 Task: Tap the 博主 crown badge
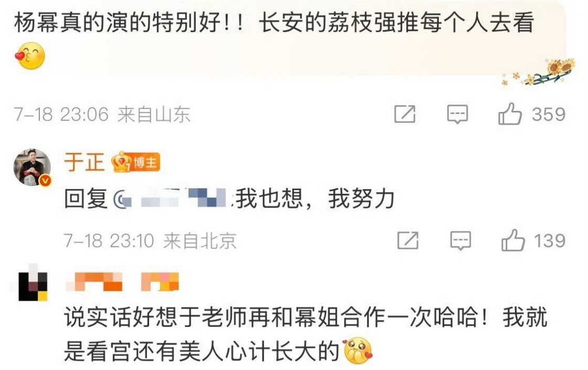pos(136,163)
